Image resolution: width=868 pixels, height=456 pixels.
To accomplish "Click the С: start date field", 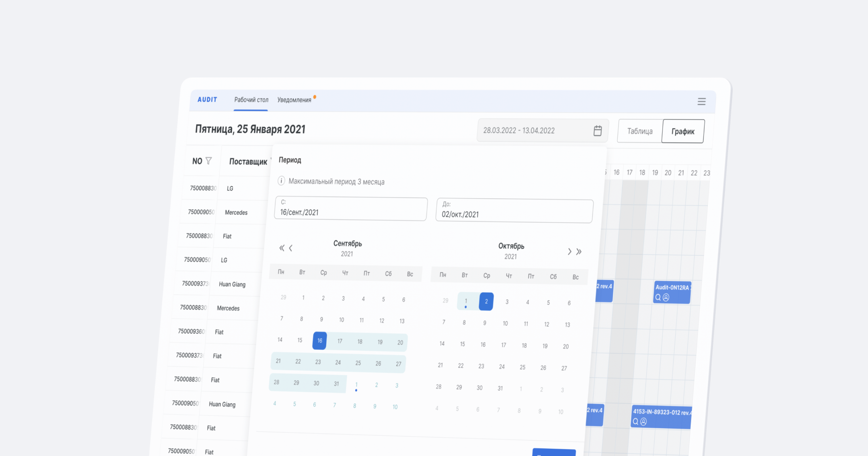I will pos(351,209).
